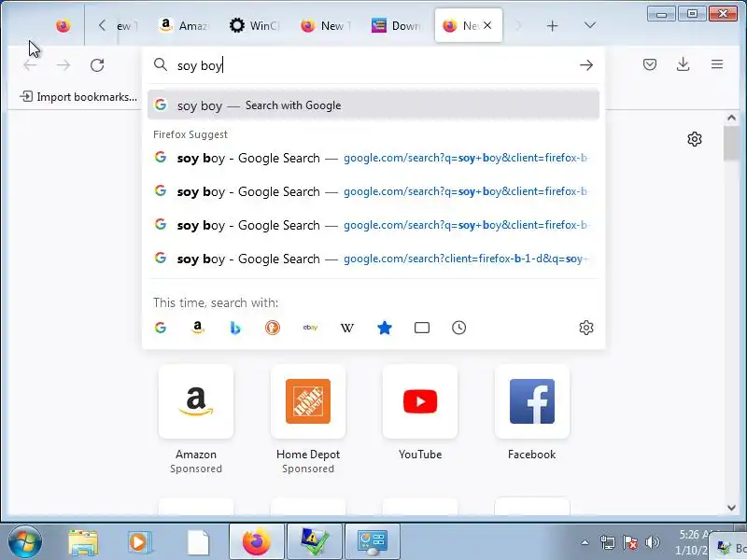Screen dimensions: 747x560
Task: Search this time with Bing icon
Action: pos(235,328)
